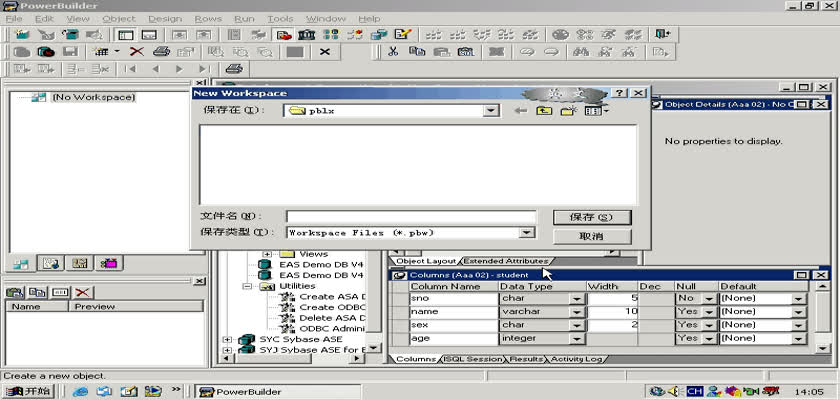Switch to the Activity Log tab

click(x=576, y=359)
